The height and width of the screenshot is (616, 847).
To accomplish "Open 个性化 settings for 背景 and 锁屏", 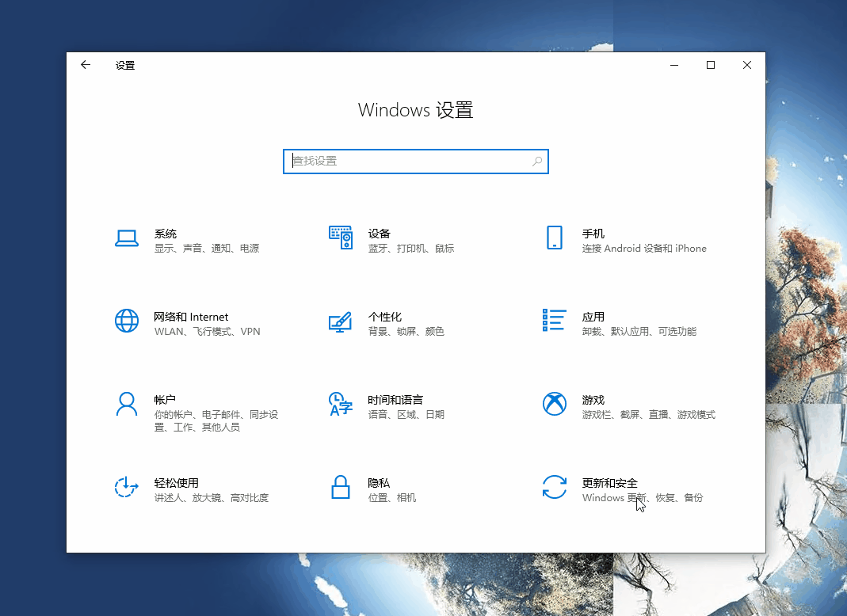I will pos(388,323).
